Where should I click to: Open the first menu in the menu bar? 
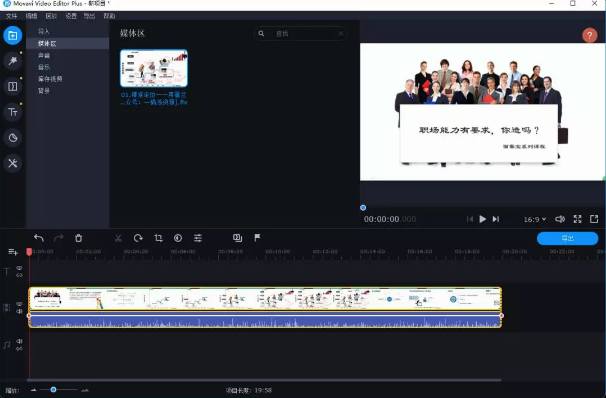click(12, 16)
